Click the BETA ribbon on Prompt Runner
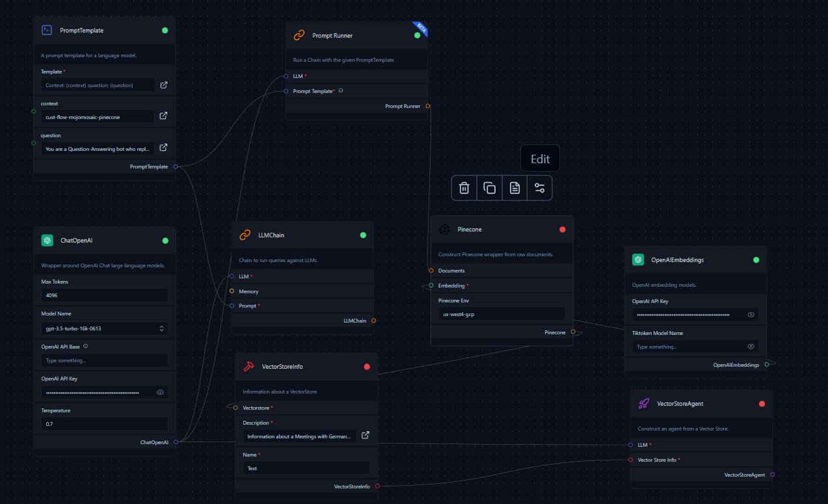Viewport: 828px width, 504px height. point(421,28)
